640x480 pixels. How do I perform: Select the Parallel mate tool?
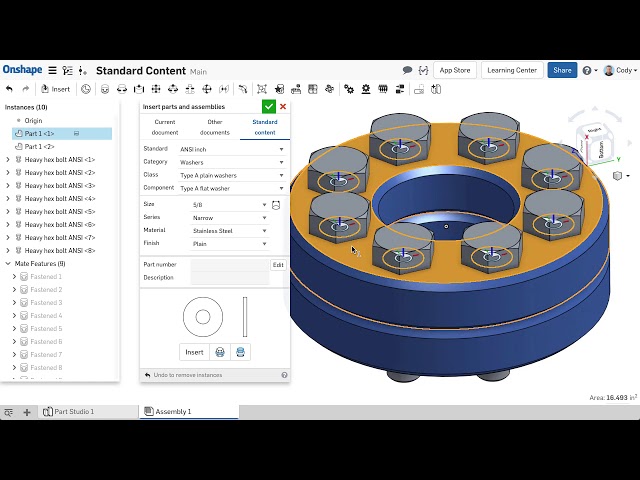point(224,89)
